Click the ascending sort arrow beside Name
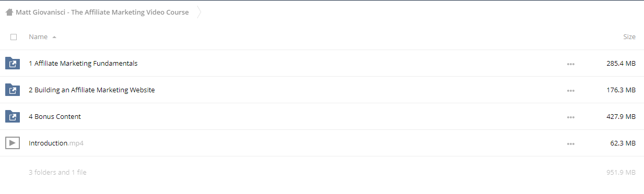 (x=54, y=37)
